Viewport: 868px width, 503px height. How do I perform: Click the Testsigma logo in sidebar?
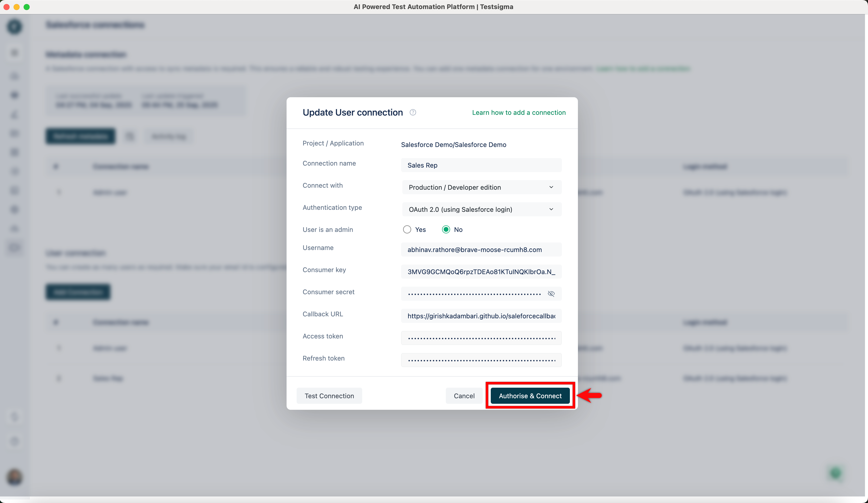[15, 27]
